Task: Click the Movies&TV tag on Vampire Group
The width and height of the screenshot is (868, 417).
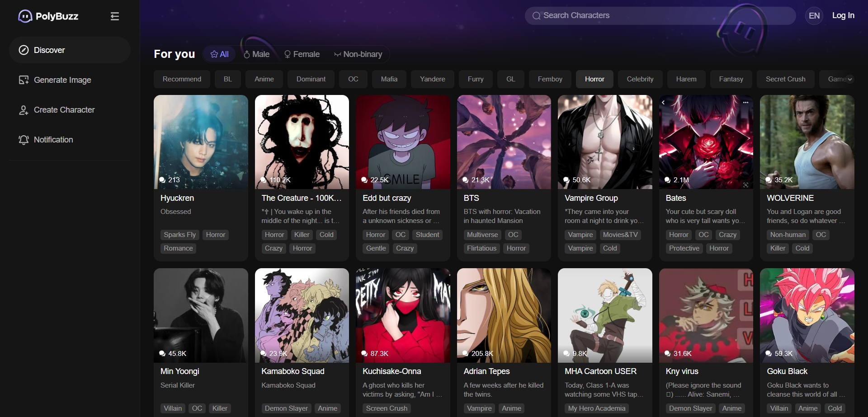Action: (x=620, y=235)
